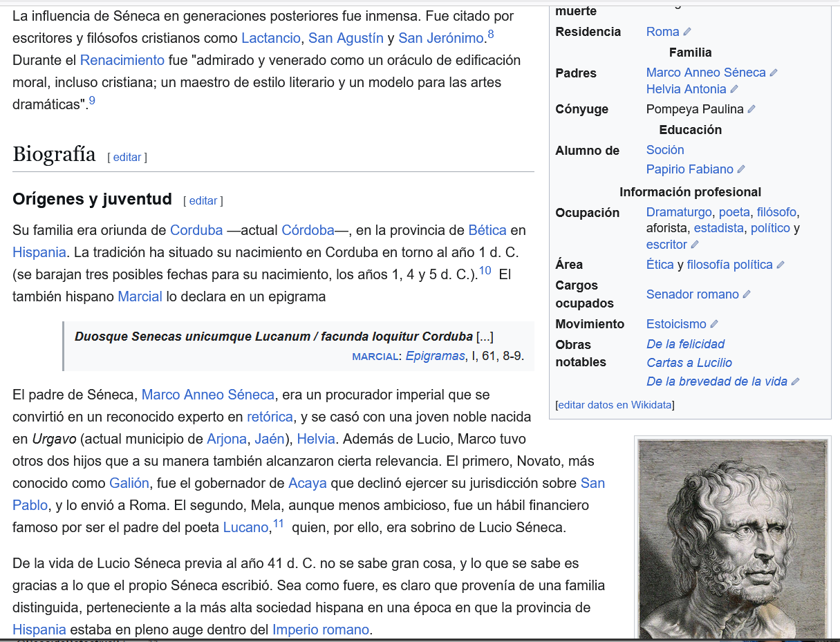Click the pencil icon next to Estoicismo
The image size is (840, 642).
[x=714, y=324]
